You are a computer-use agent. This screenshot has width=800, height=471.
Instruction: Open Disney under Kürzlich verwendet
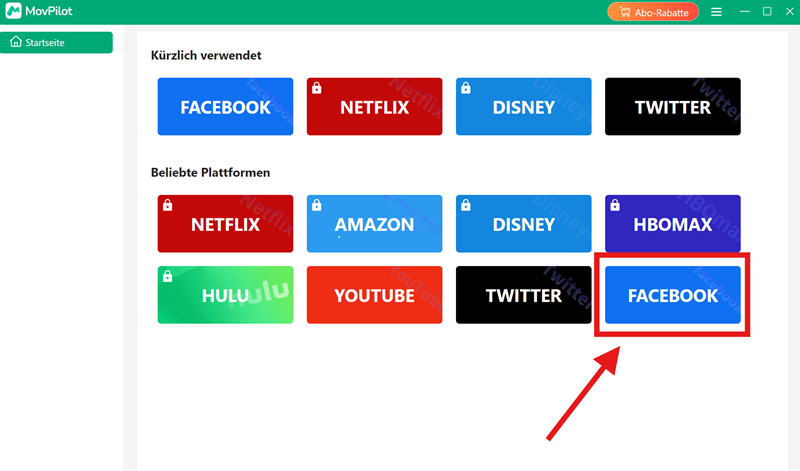pyautogui.click(x=523, y=107)
